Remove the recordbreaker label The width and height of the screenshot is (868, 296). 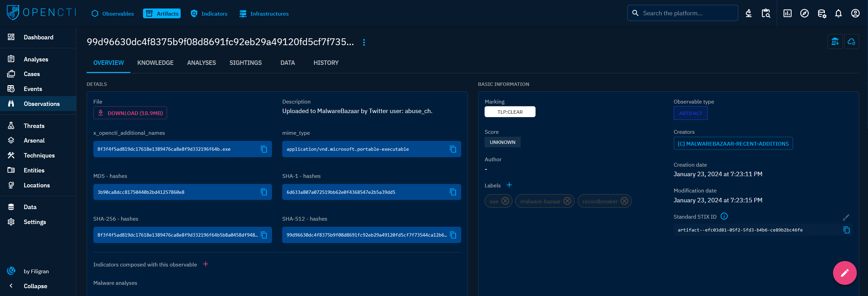coord(624,201)
